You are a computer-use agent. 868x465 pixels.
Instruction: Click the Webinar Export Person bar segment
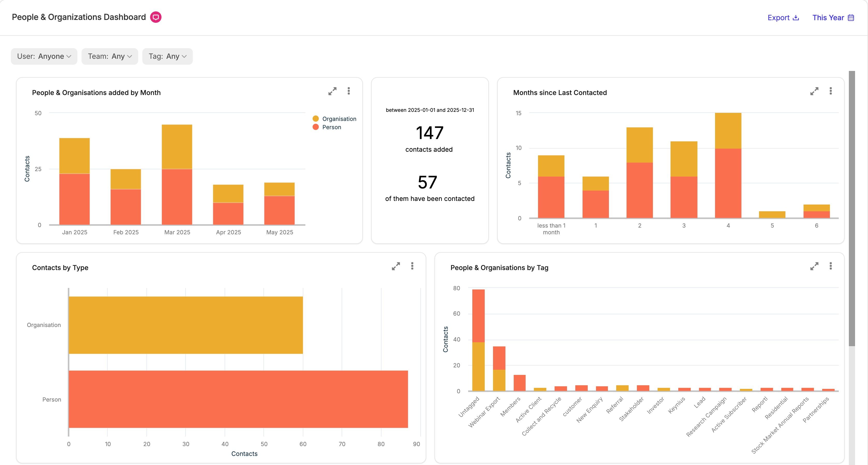pyautogui.click(x=499, y=358)
